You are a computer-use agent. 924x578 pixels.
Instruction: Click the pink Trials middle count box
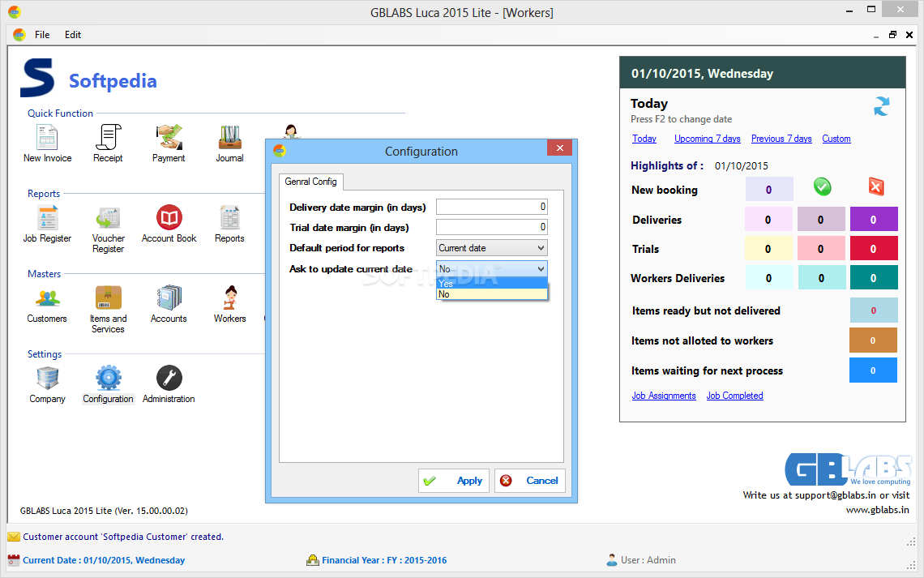(x=821, y=249)
